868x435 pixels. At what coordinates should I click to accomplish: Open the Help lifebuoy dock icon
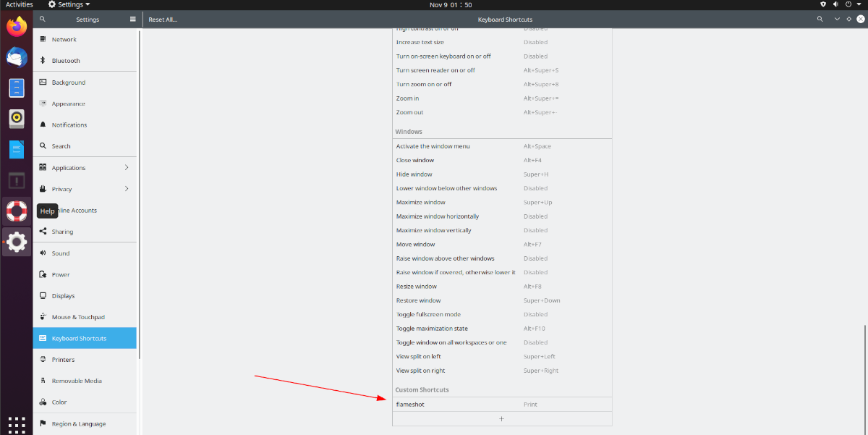[17, 211]
